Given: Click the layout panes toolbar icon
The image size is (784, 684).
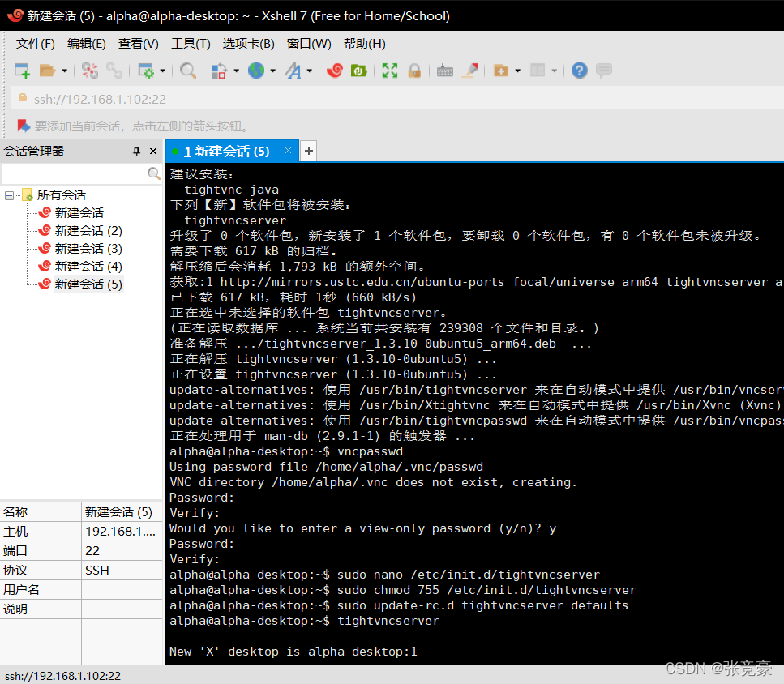Looking at the screenshot, I should click(x=538, y=71).
